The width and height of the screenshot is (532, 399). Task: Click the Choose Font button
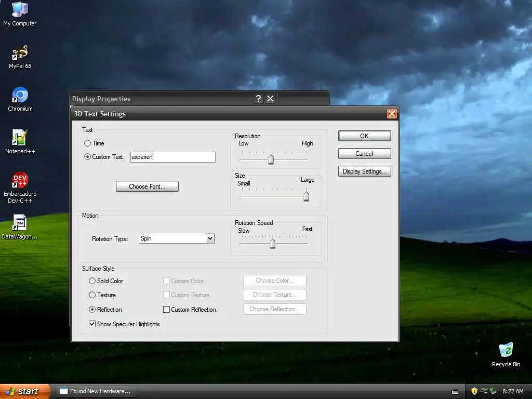(147, 187)
